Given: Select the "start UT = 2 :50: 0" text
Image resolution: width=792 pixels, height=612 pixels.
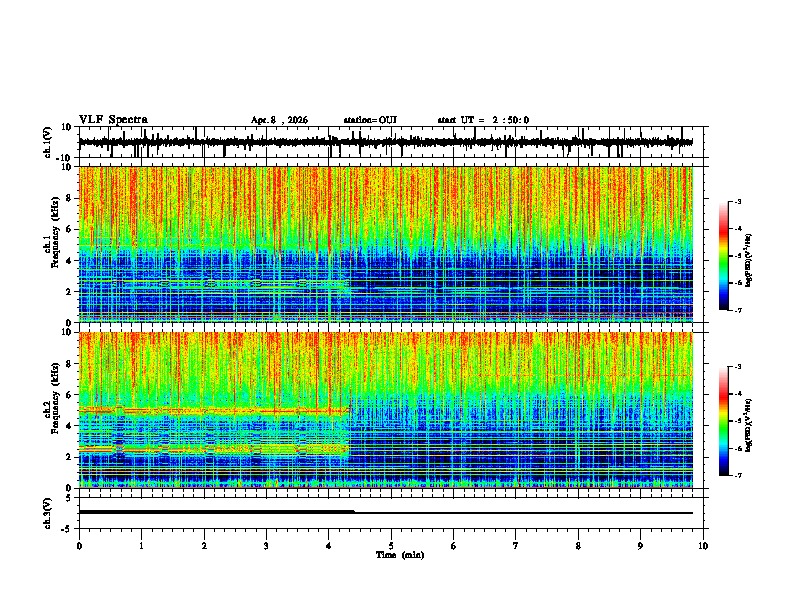Looking at the screenshot, I should click(483, 120).
